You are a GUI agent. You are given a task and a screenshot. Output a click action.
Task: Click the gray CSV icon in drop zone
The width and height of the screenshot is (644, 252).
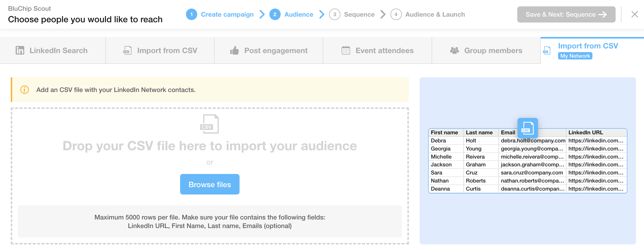[x=209, y=124]
